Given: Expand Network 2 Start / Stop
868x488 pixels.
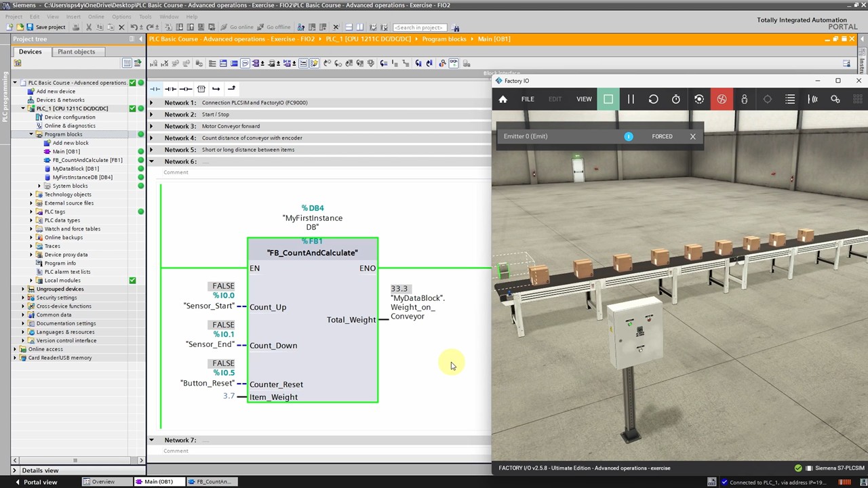Looking at the screenshot, I should pyautogui.click(x=151, y=115).
